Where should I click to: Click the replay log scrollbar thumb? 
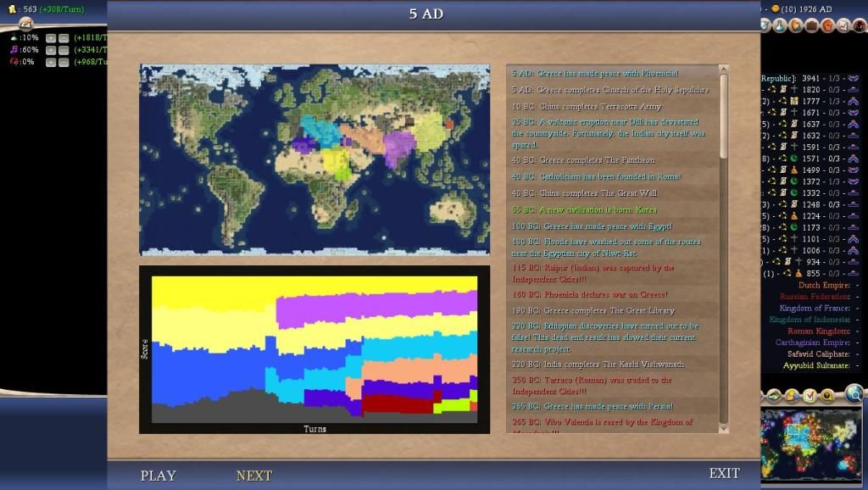(723, 116)
